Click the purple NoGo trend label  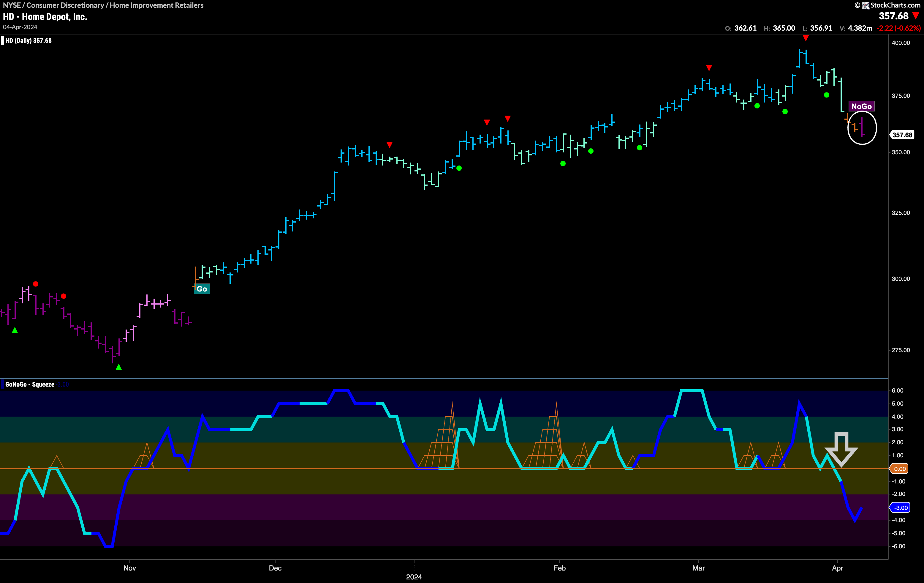(x=861, y=106)
